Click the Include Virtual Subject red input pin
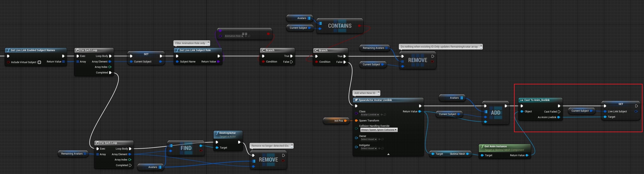Image resolution: width=644 pixels, height=174 pixels. [x=8, y=62]
